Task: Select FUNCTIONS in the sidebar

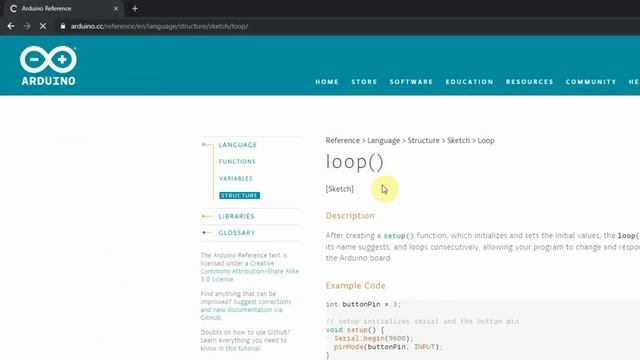Action: coord(237,162)
